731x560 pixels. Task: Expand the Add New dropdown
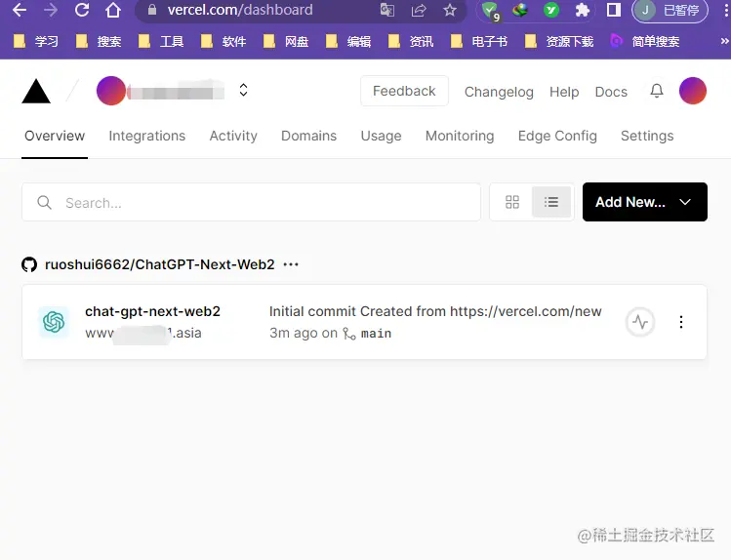[645, 202]
